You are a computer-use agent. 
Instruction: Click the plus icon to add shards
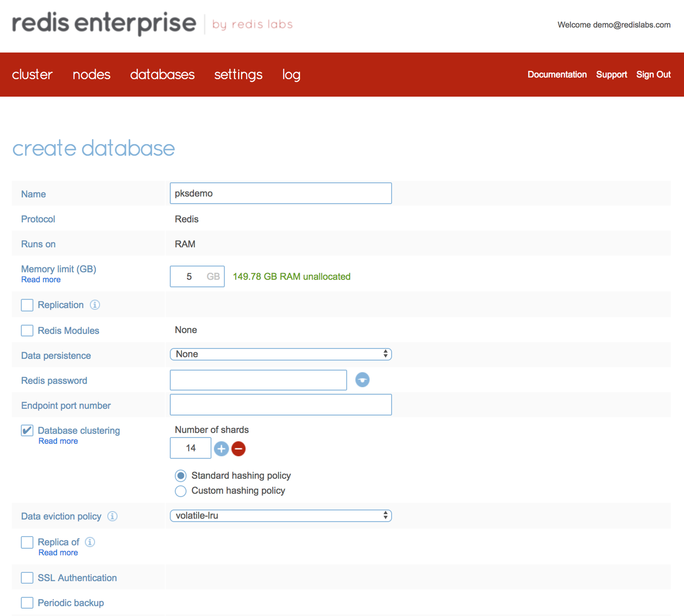(x=221, y=449)
